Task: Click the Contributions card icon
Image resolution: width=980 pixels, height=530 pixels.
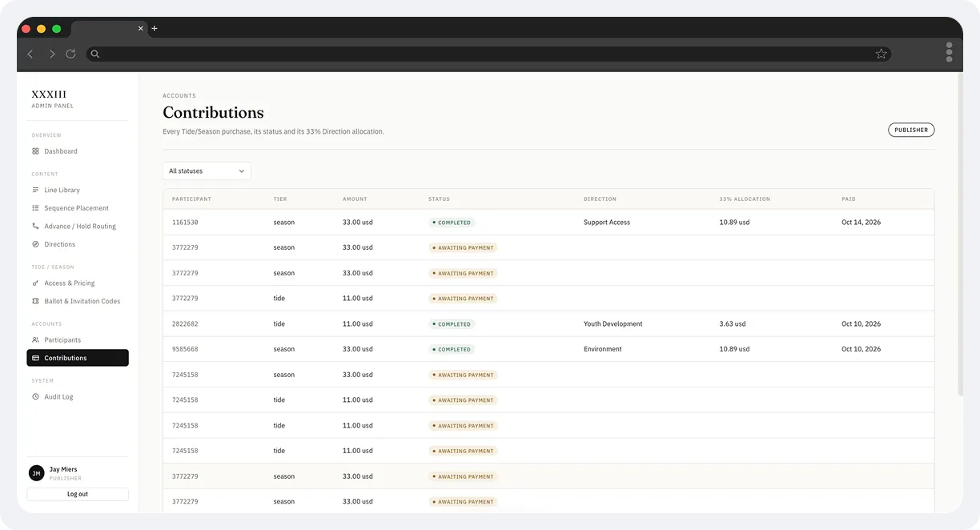Action: coord(35,358)
